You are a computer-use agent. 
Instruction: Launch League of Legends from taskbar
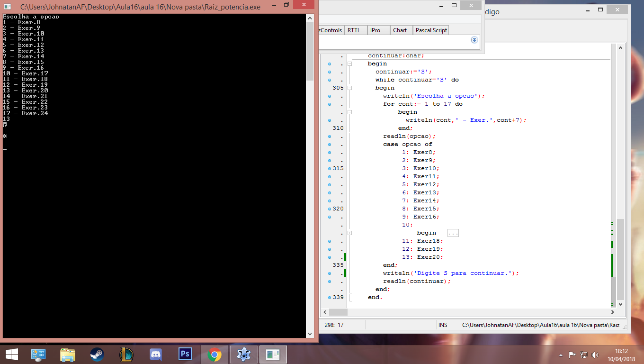coord(126,354)
